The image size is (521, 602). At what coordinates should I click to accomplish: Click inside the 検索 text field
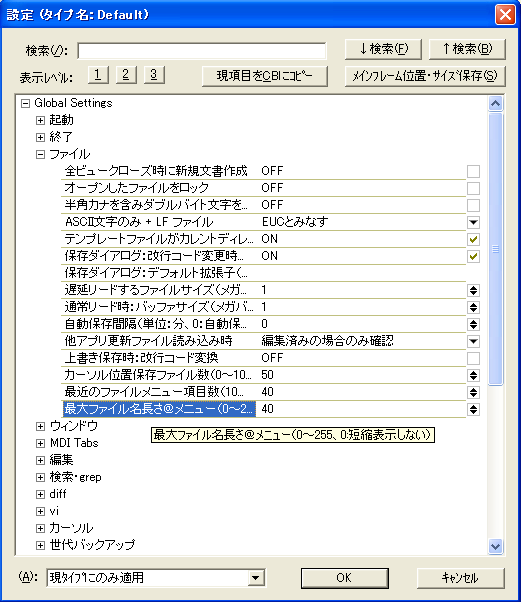[x=202, y=51]
